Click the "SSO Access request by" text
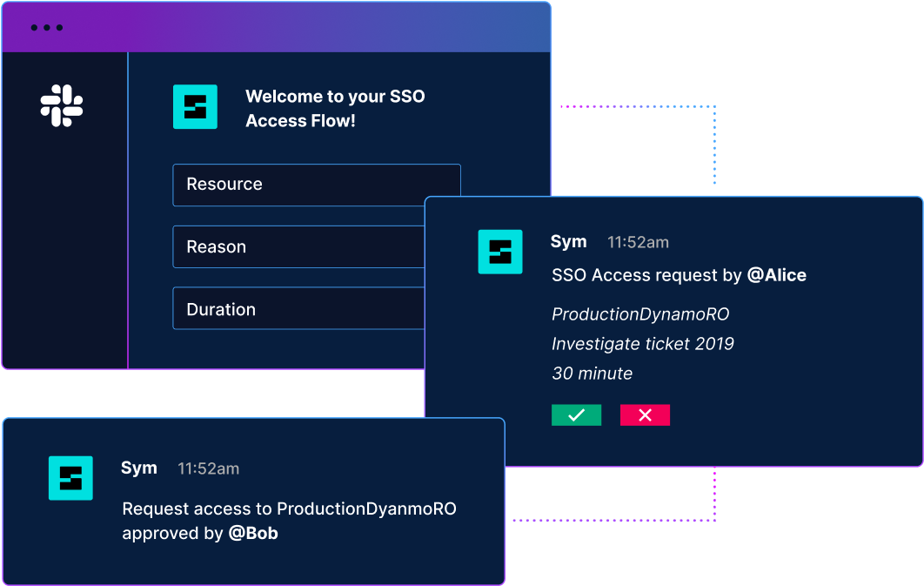 pos(646,275)
